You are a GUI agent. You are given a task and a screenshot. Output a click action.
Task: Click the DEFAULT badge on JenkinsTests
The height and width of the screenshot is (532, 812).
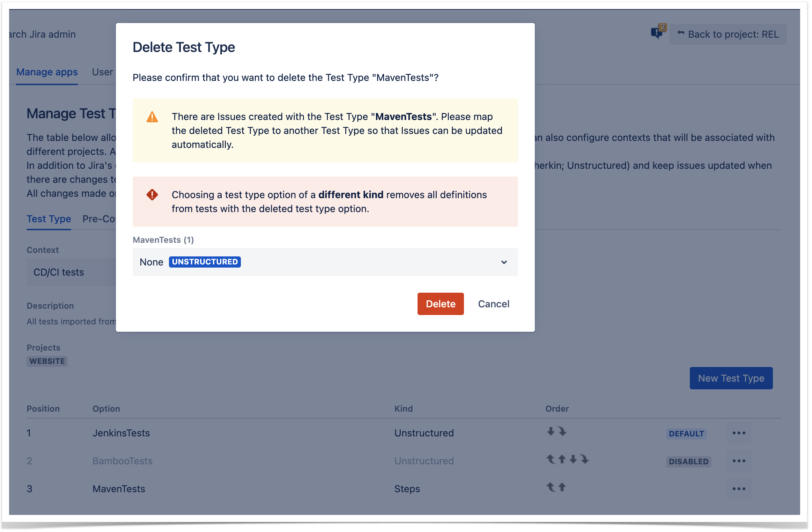[x=686, y=434]
